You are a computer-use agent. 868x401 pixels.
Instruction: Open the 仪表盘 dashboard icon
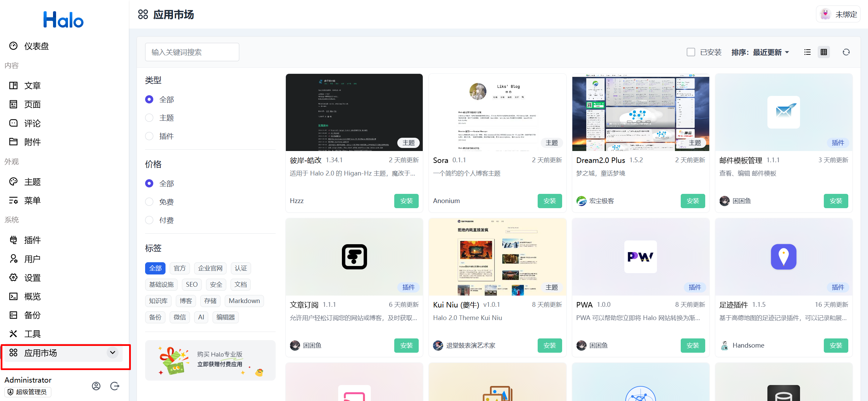coord(13,46)
